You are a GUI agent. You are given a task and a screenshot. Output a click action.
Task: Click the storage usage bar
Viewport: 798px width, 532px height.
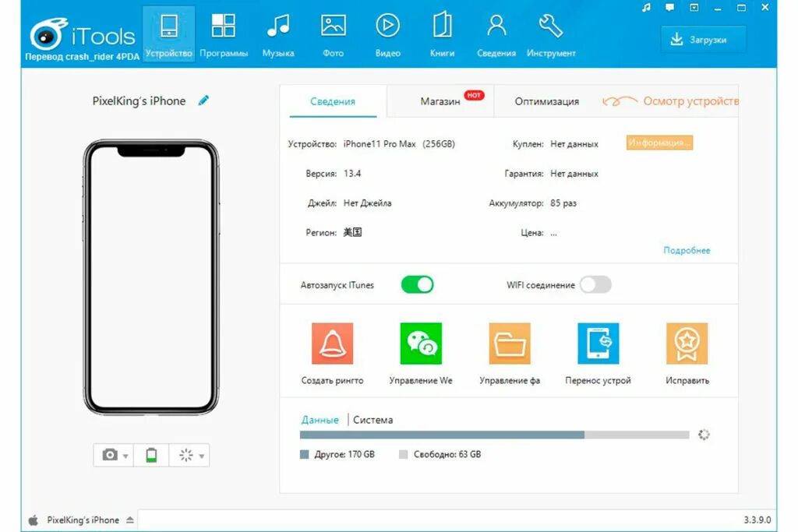point(494,435)
